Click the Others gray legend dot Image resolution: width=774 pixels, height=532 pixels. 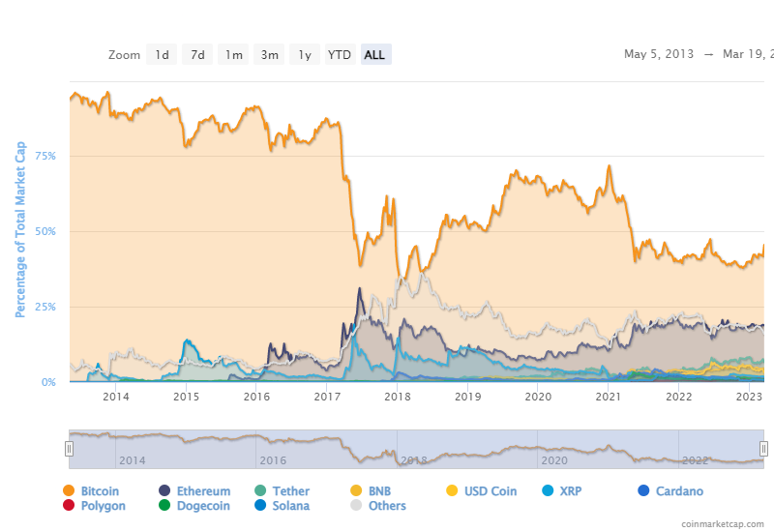[x=356, y=506]
